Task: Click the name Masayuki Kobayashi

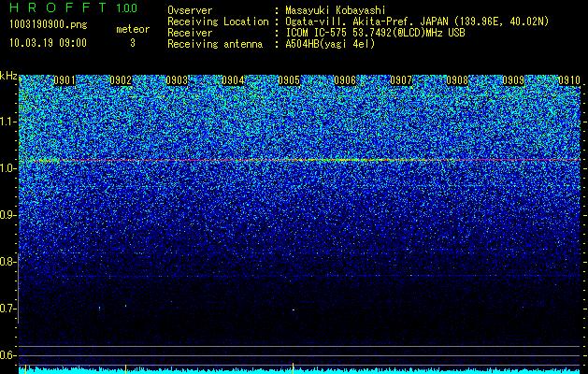Action: pyautogui.click(x=336, y=10)
